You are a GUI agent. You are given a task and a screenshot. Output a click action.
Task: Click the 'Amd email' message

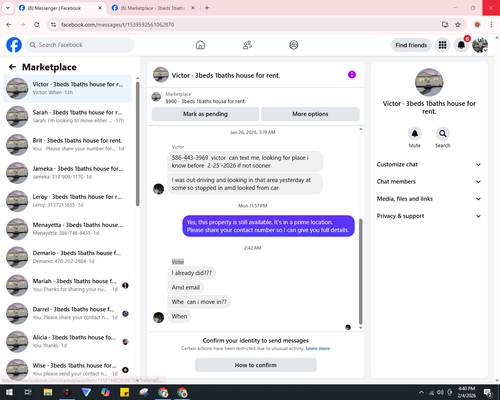point(186,287)
